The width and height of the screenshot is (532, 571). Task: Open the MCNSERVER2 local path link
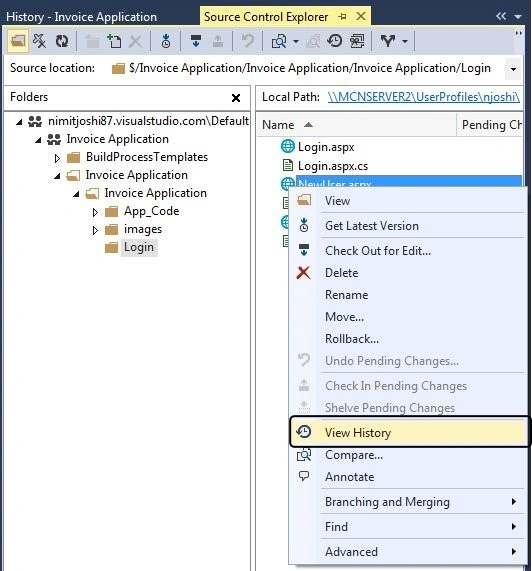pyautogui.click(x=423, y=97)
